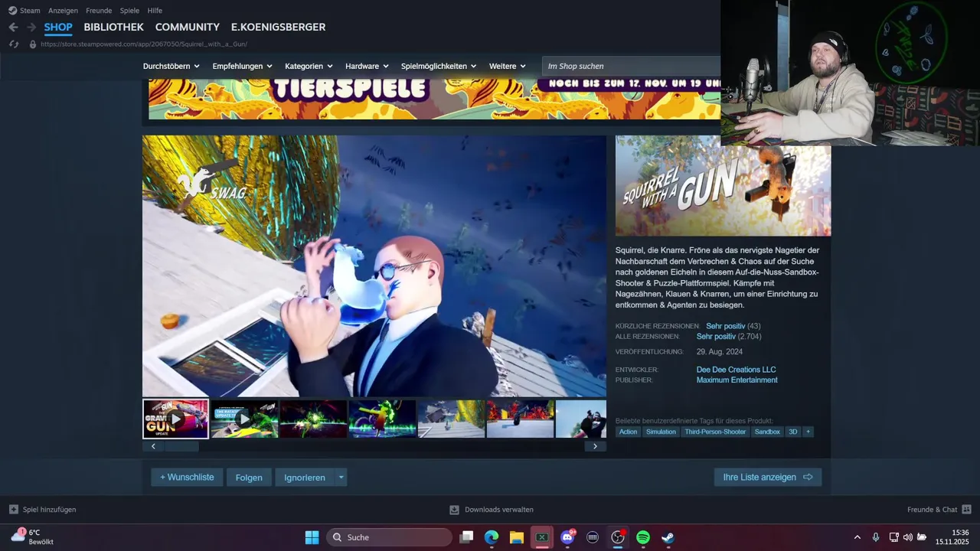The height and width of the screenshot is (551, 980).
Task: Open the dropdown arrow next to Ignorieren
Action: click(x=341, y=477)
